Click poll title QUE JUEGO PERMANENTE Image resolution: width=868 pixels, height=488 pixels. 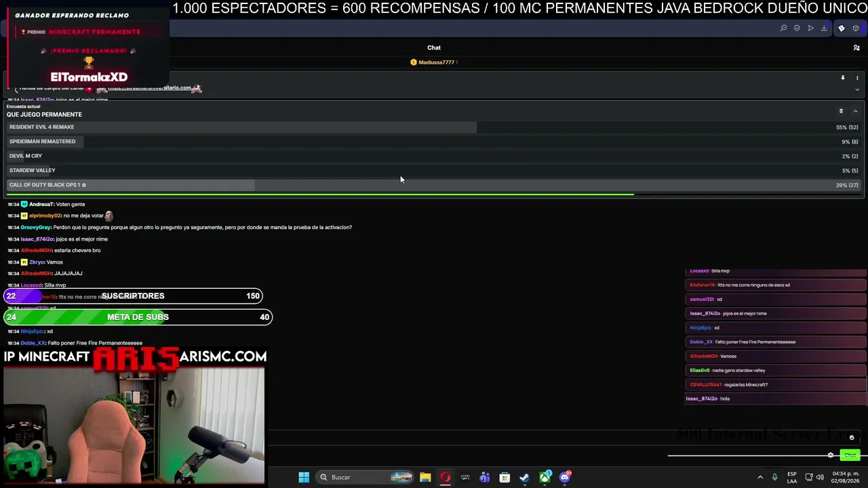click(x=44, y=115)
